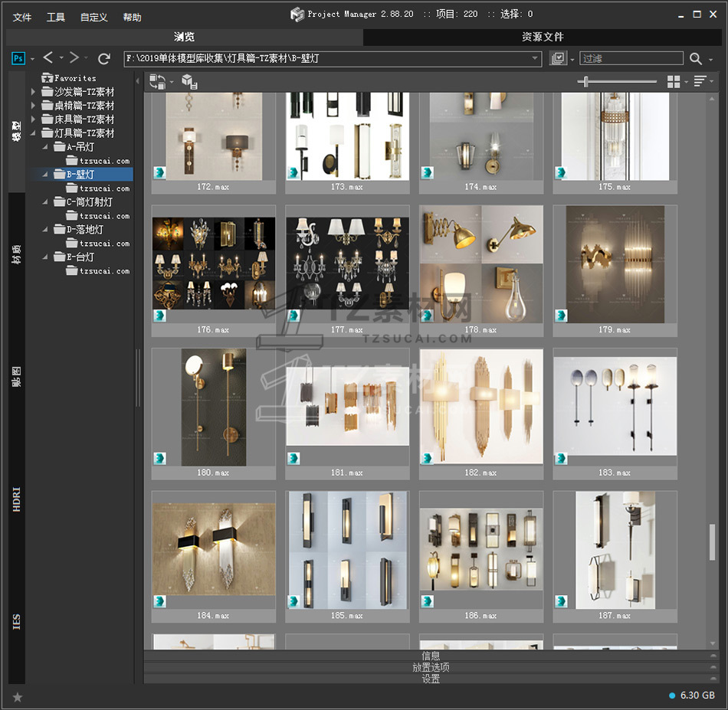The height and width of the screenshot is (710, 728).
Task: Click the thumbnail grid view icon
Action: (x=674, y=81)
